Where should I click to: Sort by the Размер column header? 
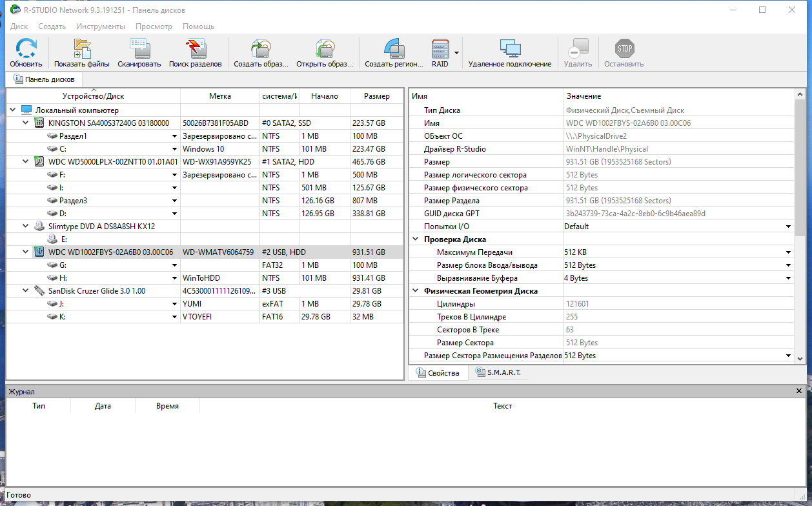376,96
